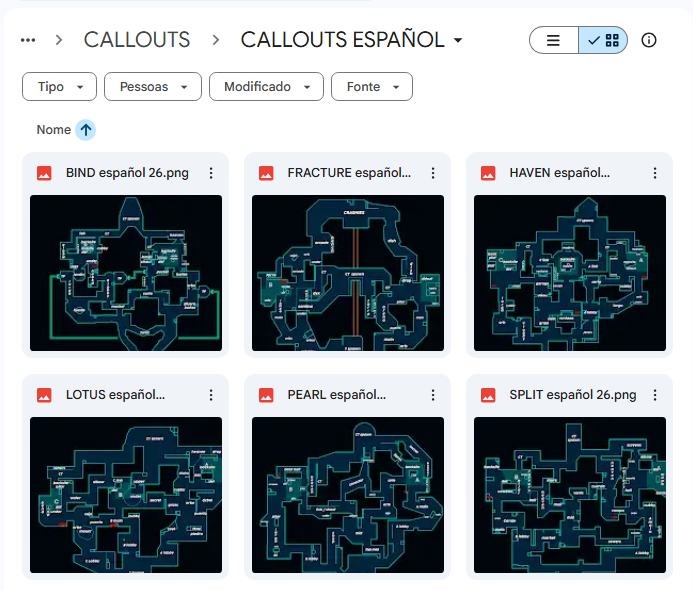Viewport: 693px width, 591px height.
Task: Click the file name SPLIT español 26.png
Action: coord(573,395)
